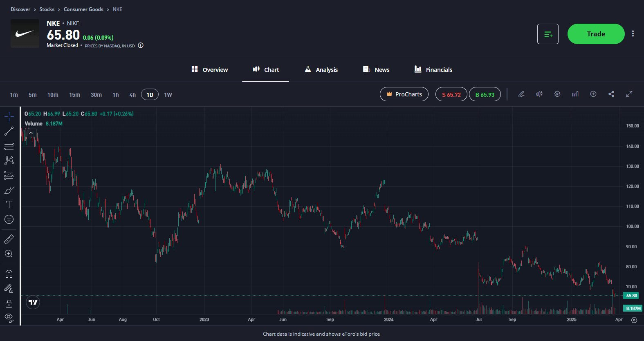644x341 pixels.
Task: Select the 1W timeframe
Action: click(168, 95)
